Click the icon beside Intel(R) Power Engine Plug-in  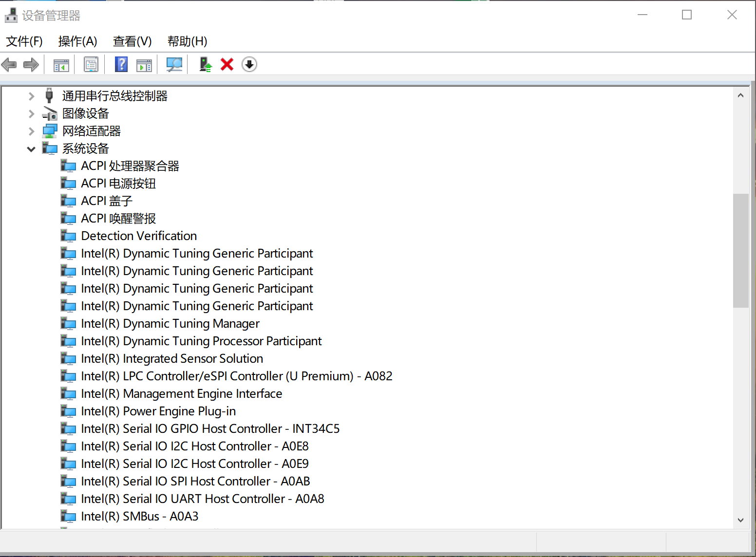[68, 411]
